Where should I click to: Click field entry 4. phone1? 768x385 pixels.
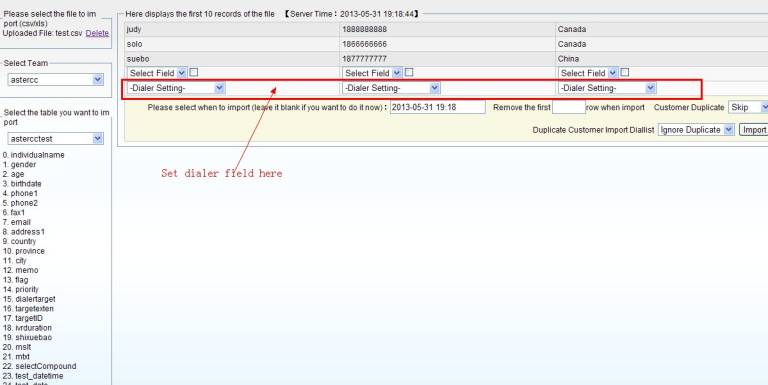click(20, 193)
